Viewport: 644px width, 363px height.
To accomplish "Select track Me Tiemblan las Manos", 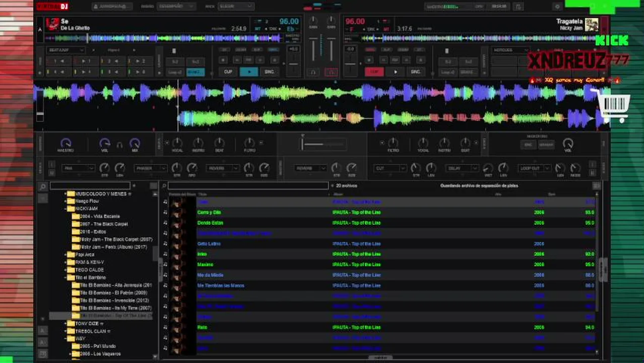I will [x=221, y=285].
